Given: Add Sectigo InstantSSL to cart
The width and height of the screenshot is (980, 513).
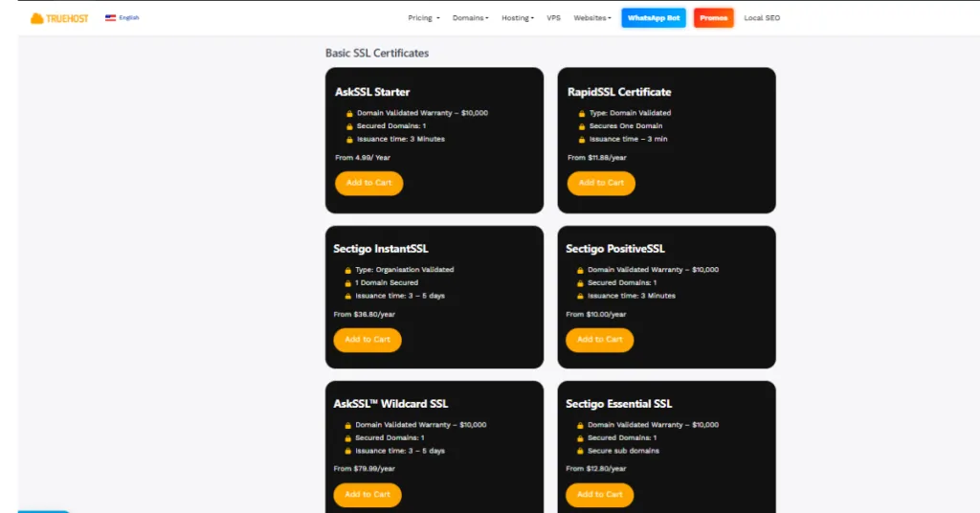Looking at the screenshot, I should (367, 340).
